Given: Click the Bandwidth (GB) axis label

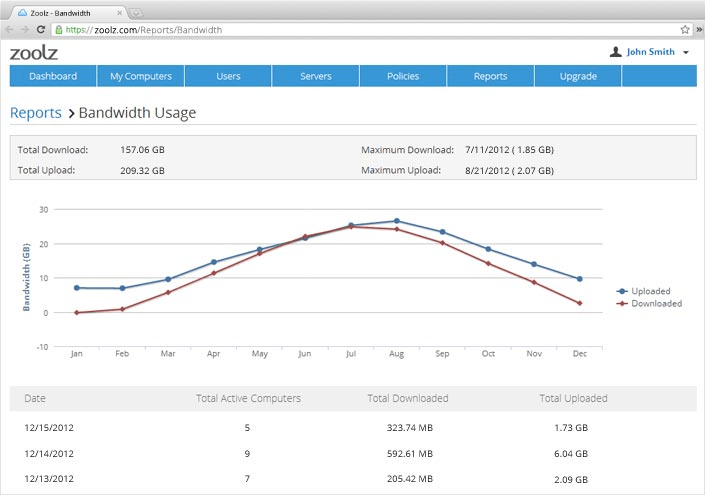Looking at the screenshot, I should [x=26, y=277].
